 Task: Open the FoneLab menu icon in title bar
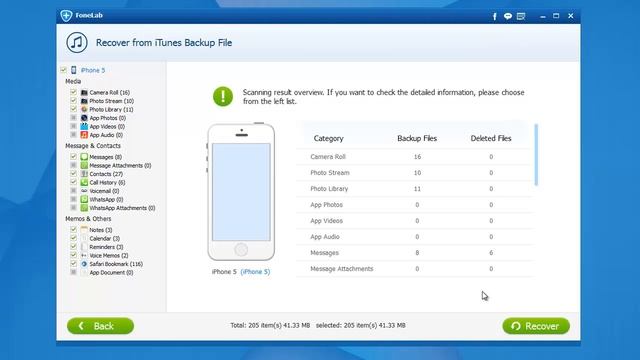click(521, 16)
